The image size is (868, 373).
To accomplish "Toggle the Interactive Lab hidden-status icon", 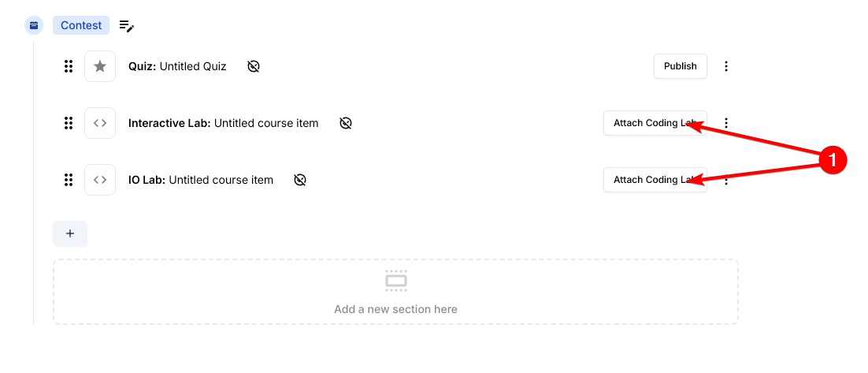I will click(346, 123).
